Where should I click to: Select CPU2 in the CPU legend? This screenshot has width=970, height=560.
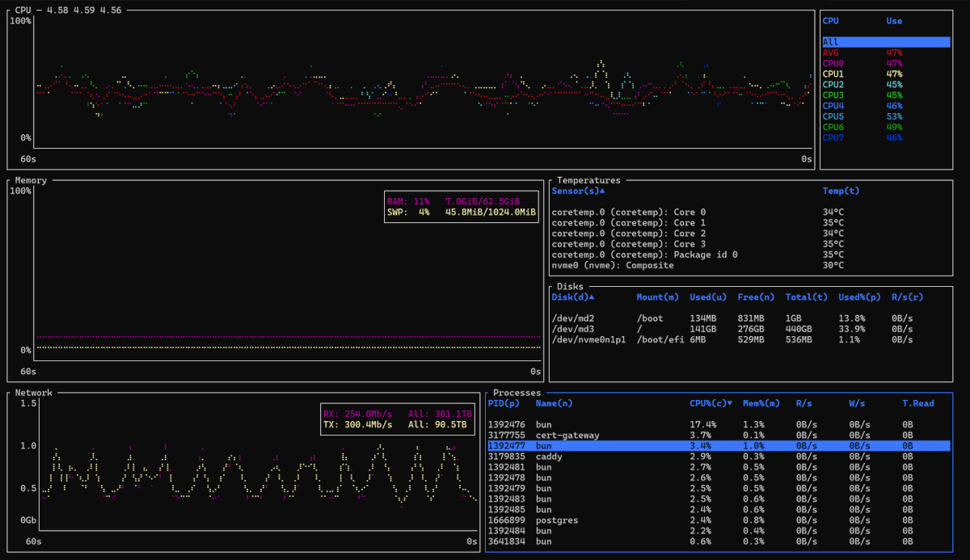click(885, 84)
